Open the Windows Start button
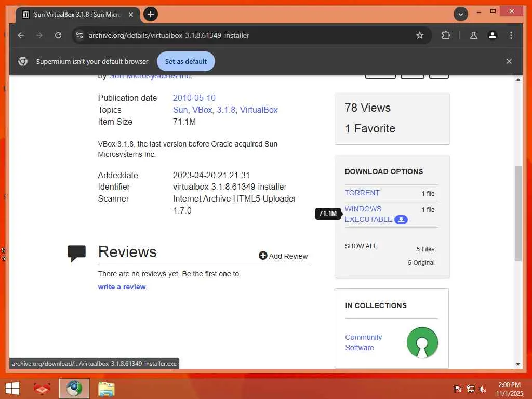This screenshot has height=399, width=532. (x=12, y=389)
